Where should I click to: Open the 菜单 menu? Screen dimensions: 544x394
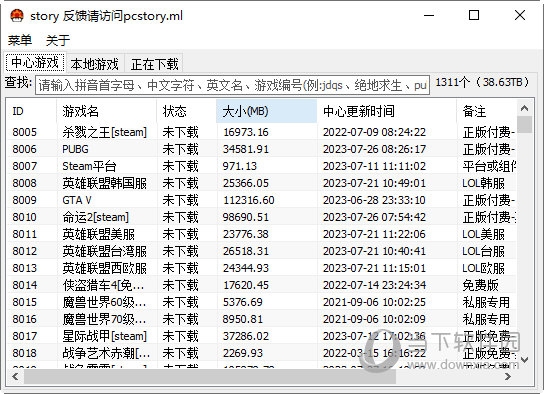20,40
